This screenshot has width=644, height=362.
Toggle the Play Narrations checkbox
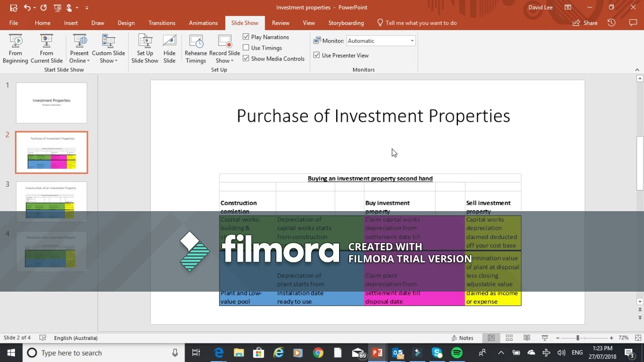pos(246,37)
